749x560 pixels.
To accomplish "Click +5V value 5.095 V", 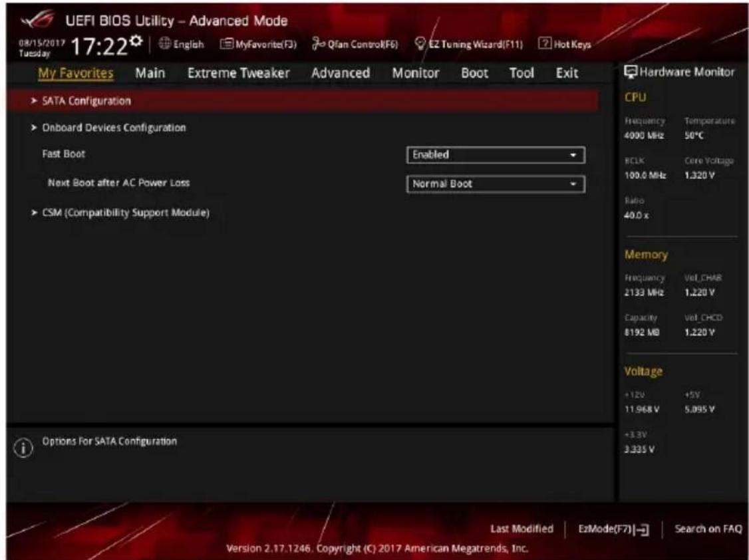I will [x=700, y=409].
